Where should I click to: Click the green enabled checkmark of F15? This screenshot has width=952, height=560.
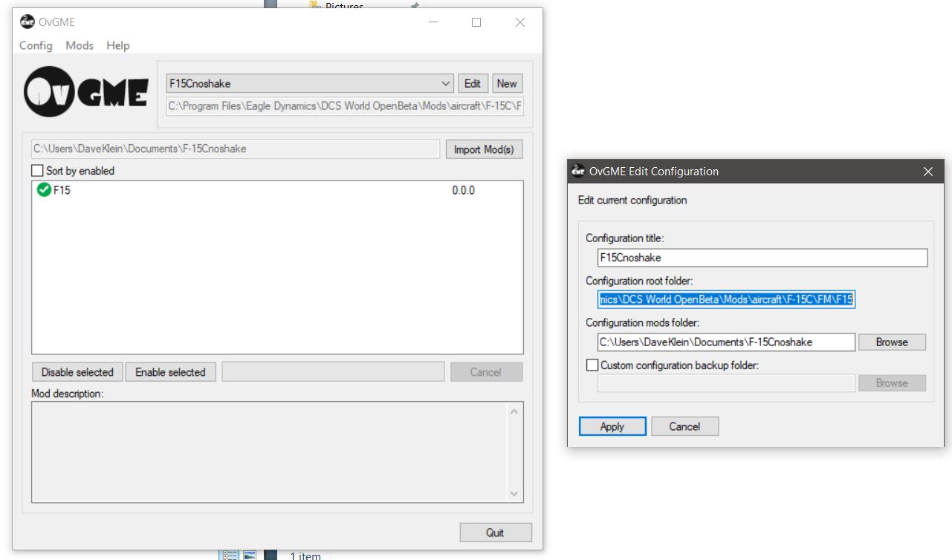point(44,190)
